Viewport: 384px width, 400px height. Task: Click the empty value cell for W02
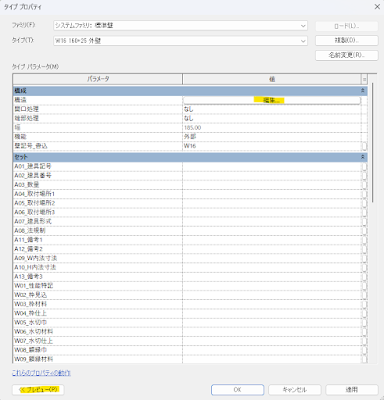pos(272,295)
